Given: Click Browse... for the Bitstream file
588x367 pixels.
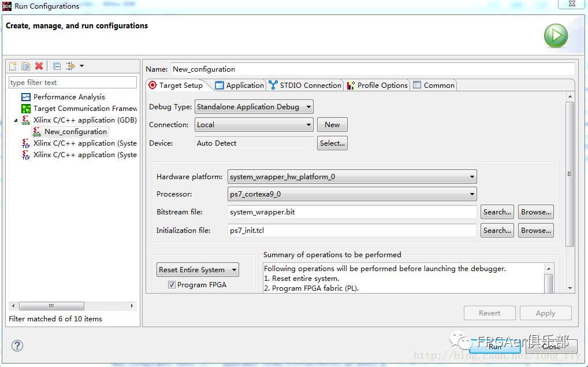Looking at the screenshot, I should click(536, 212).
